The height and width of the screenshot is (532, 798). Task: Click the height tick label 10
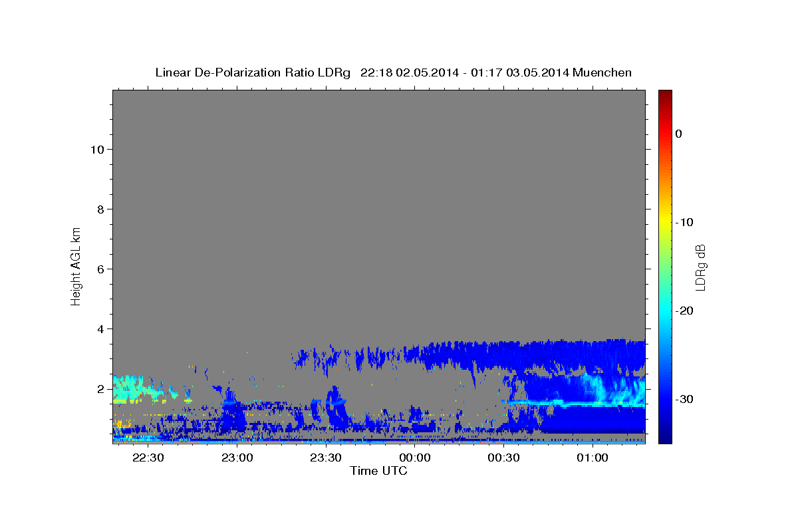tap(96, 149)
